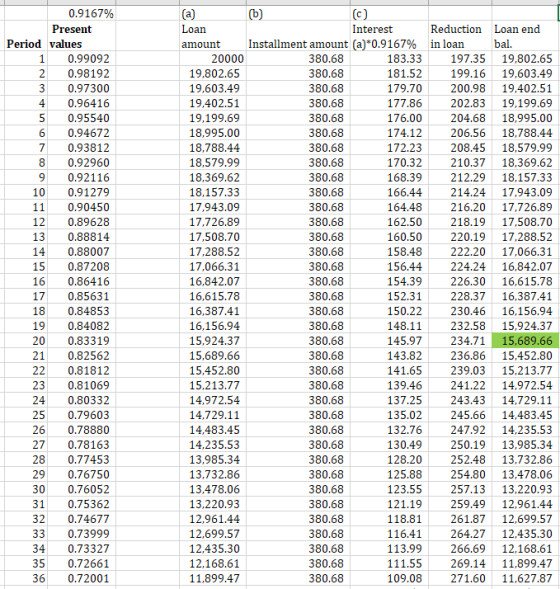560x589 pixels.
Task: Select present value 0.94672
Action: click(x=89, y=133)
